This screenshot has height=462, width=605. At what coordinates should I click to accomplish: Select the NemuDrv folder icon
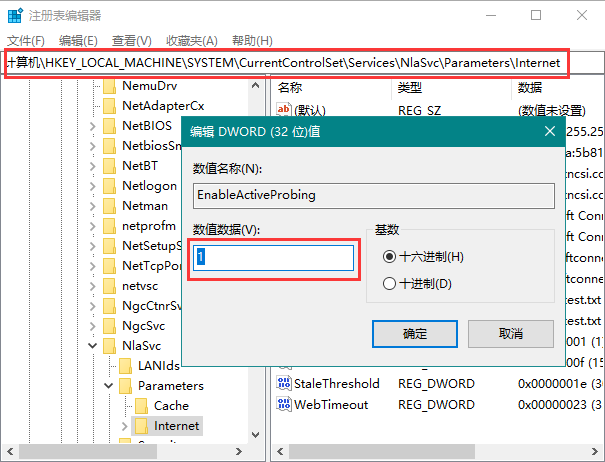[x=109, y=87]
